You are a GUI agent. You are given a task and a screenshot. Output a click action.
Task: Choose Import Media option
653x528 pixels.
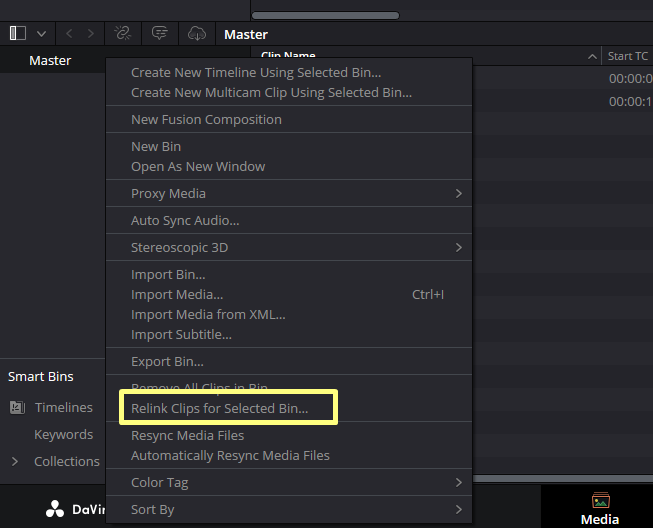tap(289, 295)
